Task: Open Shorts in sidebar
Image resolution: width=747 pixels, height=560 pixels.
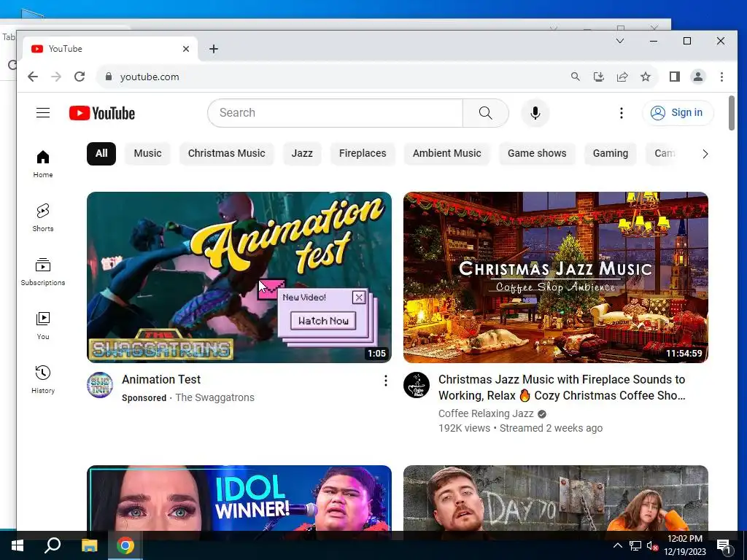Action: click(43, 217)
